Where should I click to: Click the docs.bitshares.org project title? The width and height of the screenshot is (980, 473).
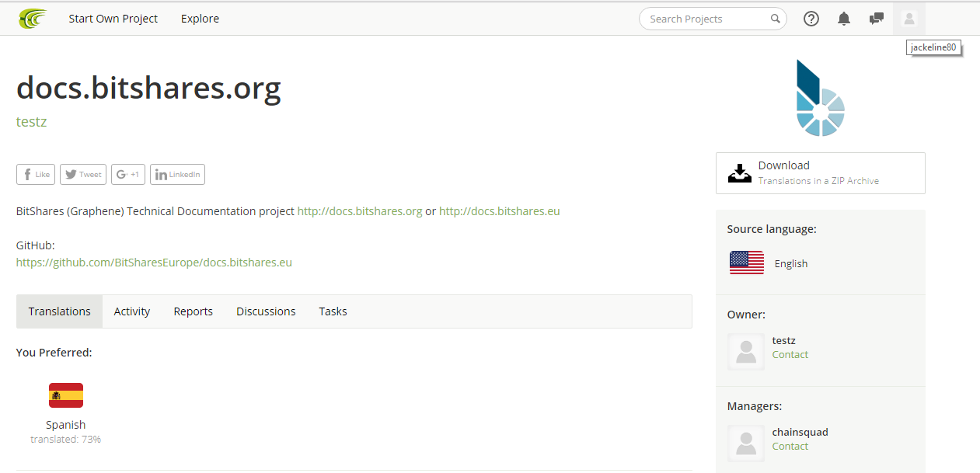click(x=148, y=88)
